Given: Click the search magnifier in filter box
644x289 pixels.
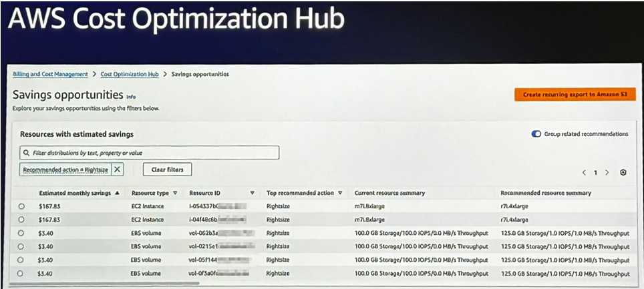Looking at the screenshot, I should [x=26, y=153].
